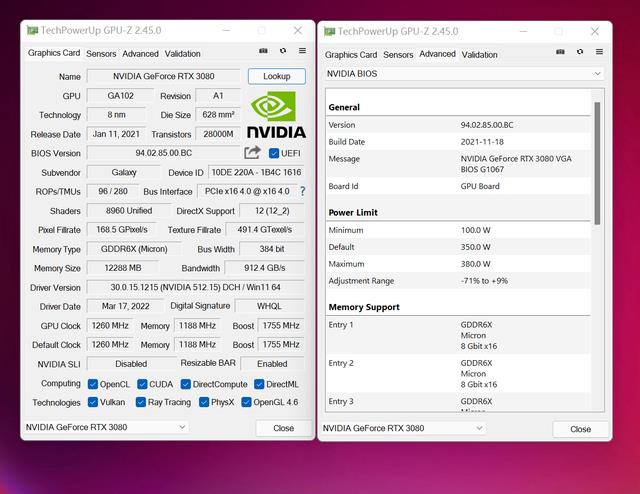The image size is (640, 494).
Task: Click the screenshot camera icon in right GPU-Z window
Action: (x=560, y=52)
